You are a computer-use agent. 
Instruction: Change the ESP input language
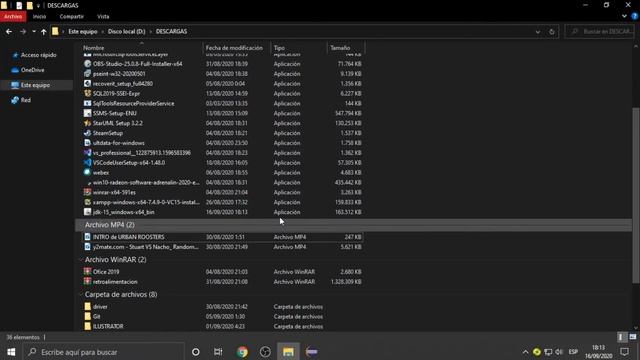(573, 352)
